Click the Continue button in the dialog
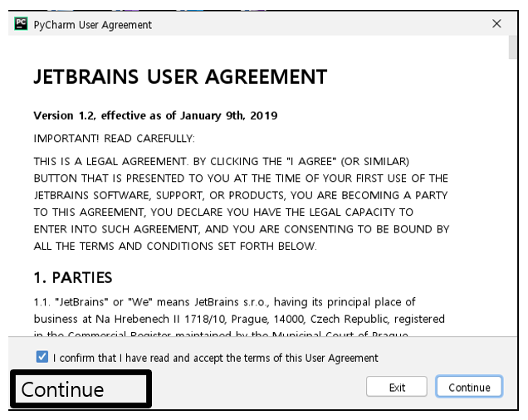The width and height of the screenshot is (528, 420). pyautogui.click(x=469, y=387)
